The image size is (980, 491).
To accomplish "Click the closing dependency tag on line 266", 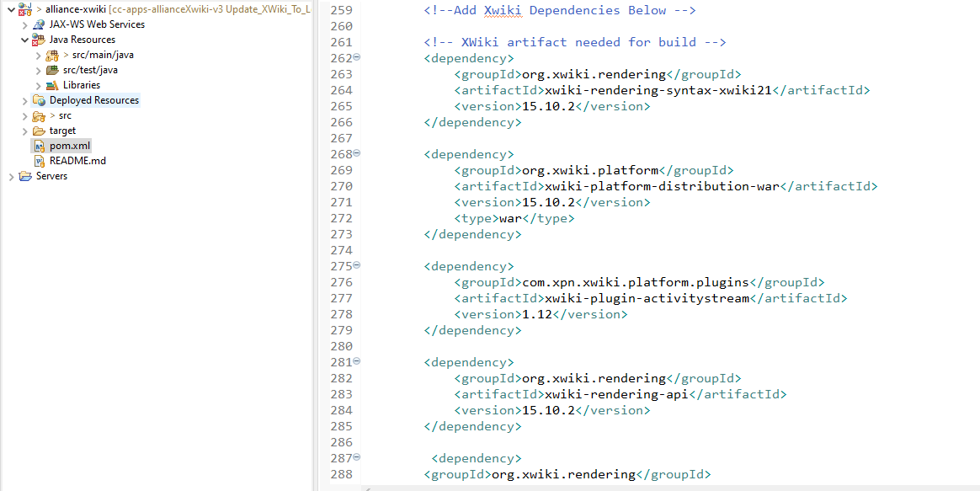I will [x=472, y=123].
